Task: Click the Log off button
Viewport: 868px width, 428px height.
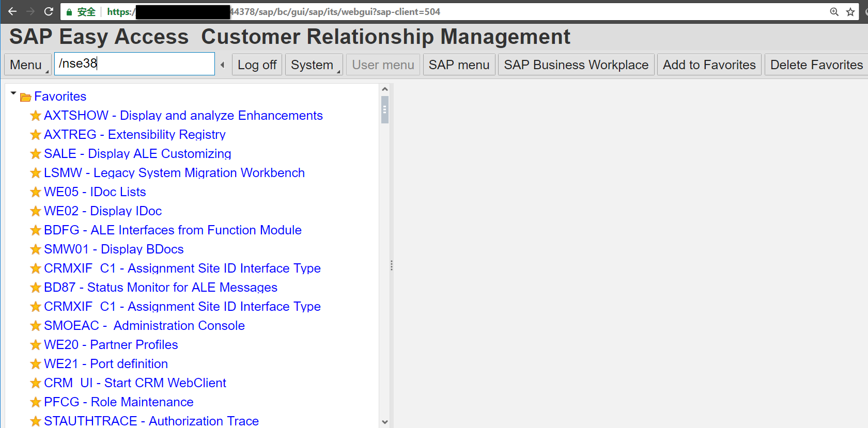Action: pos(257,65)
